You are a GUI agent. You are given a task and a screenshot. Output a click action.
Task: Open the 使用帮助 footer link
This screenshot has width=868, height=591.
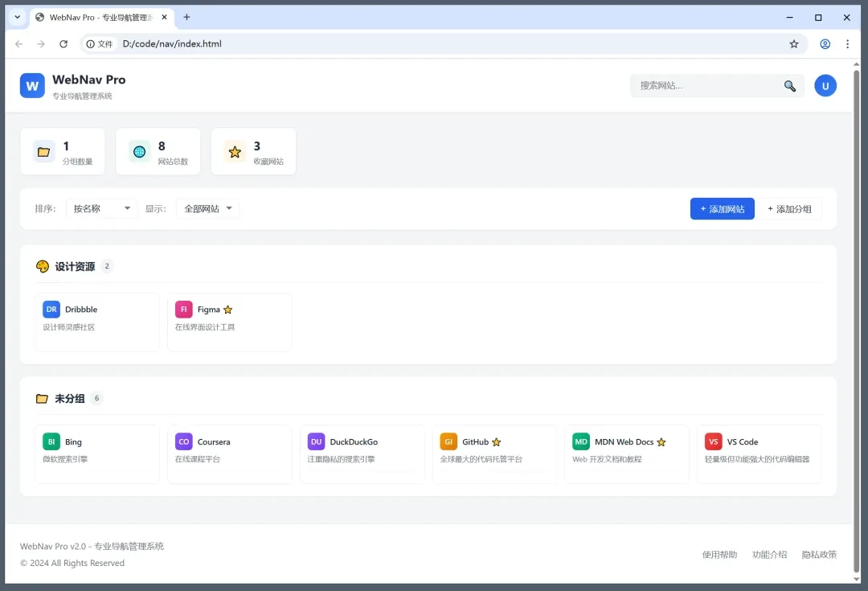click(x=719, y=555)
